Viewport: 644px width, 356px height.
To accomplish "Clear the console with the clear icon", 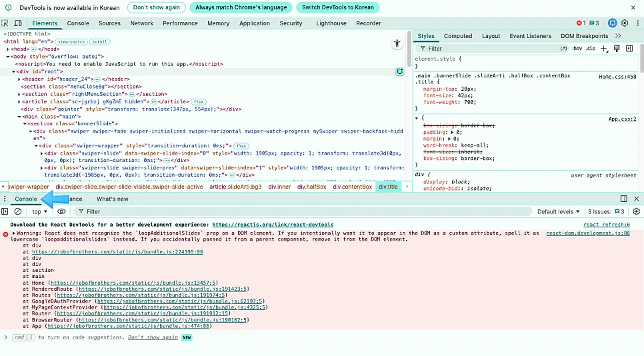I will (x=17, y=211).
